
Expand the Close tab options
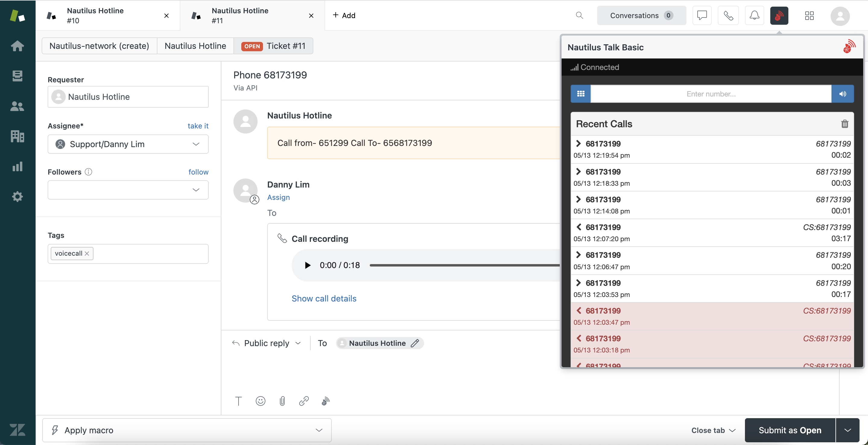point(713,430)
